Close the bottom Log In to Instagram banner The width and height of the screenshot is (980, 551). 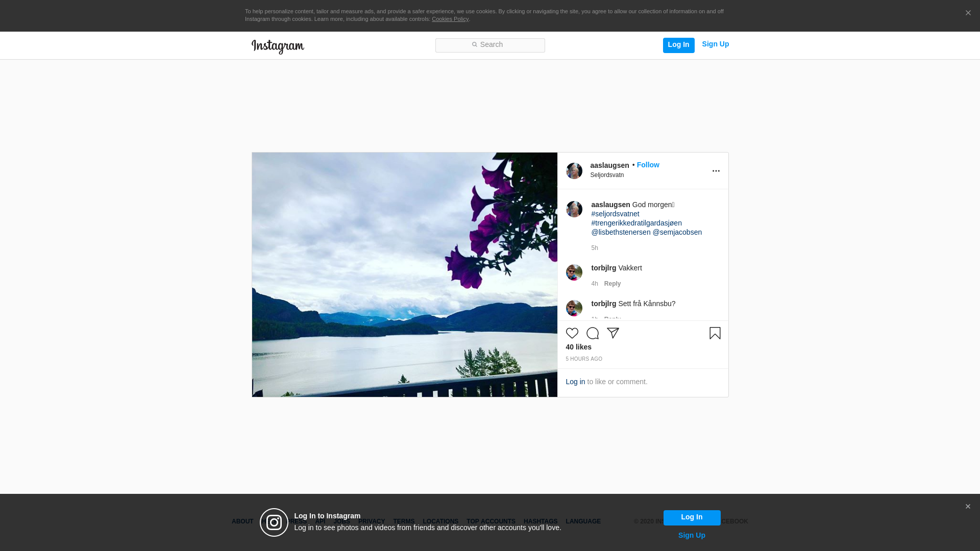pyautogui.click(x=968, y=507)
